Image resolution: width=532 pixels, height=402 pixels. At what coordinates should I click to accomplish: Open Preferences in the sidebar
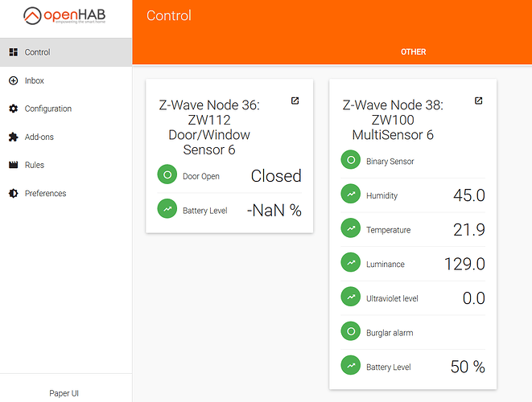[45, 193]
